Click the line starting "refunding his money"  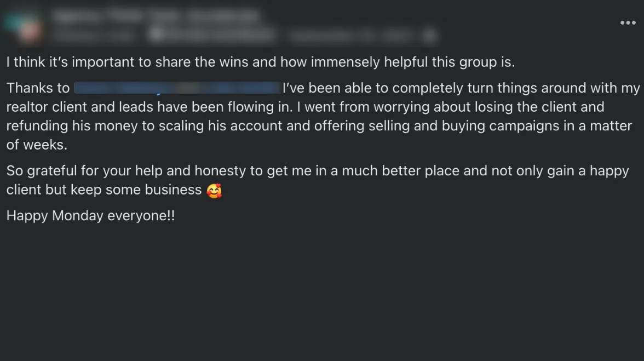(319, 125)
